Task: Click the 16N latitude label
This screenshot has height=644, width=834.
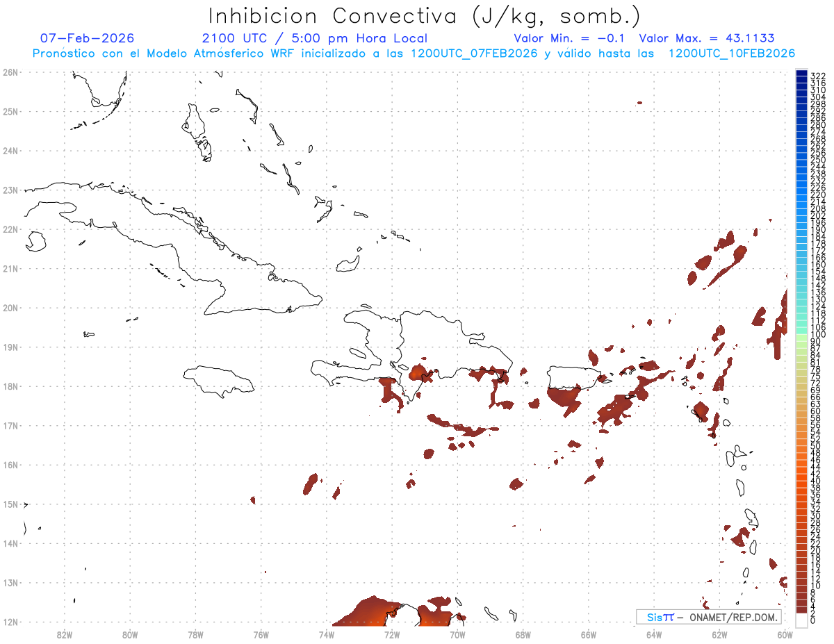Action: (x=10, y=465)
